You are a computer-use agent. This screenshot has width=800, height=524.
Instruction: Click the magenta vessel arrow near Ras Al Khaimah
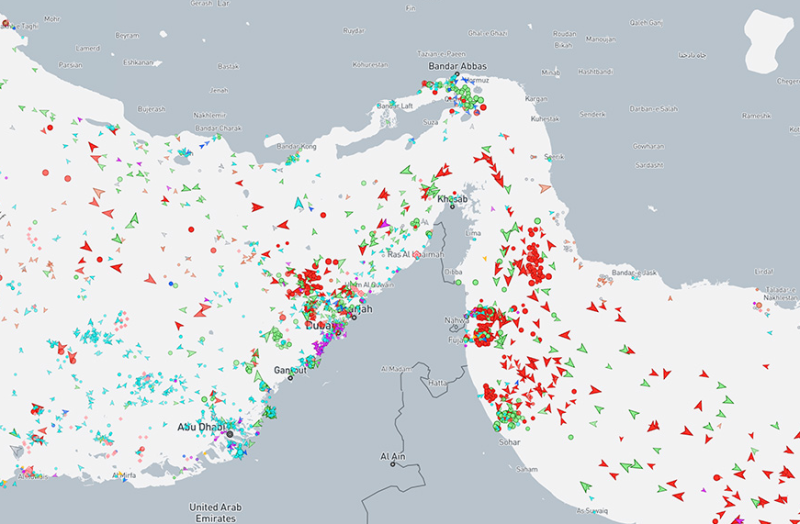384,225
